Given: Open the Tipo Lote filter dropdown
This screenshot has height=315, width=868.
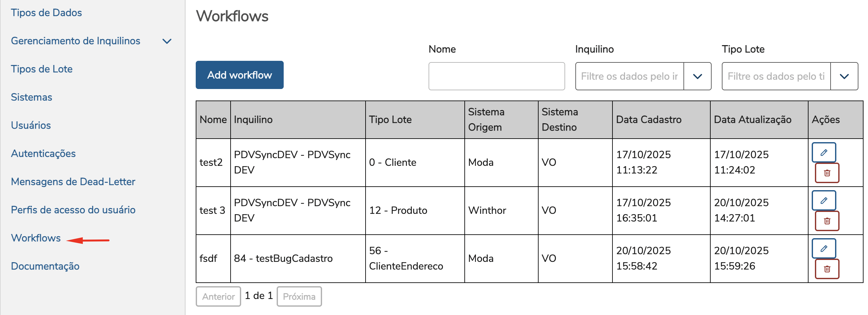Looking at the screenshot, I should pyautogui.click(x=844, y=76).
